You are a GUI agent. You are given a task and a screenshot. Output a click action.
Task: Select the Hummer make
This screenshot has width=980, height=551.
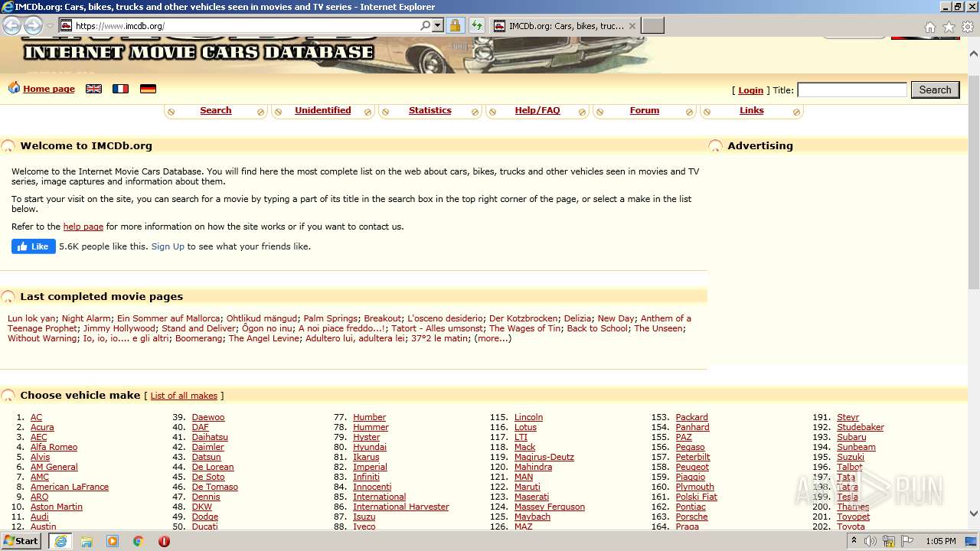371,427
